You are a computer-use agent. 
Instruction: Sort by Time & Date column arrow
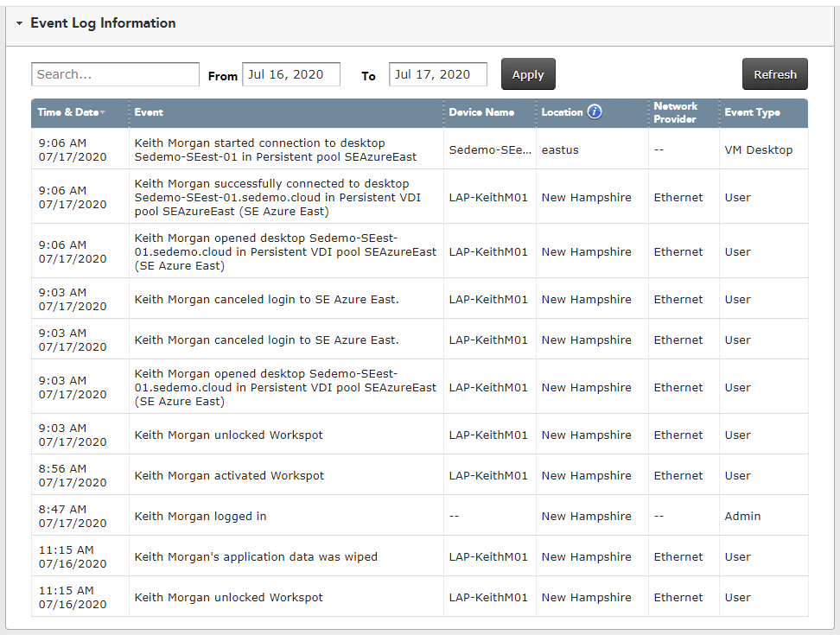(x=102, y=112)
